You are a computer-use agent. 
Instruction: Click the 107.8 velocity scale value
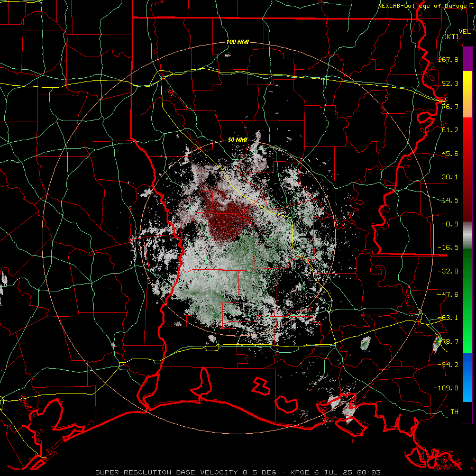click(448, 59)
